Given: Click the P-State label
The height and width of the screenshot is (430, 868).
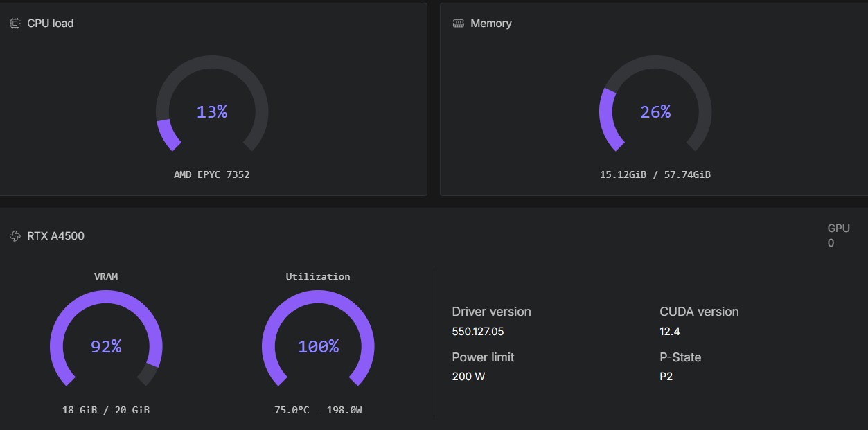Looking at the screenshot, I should (680, 357).
